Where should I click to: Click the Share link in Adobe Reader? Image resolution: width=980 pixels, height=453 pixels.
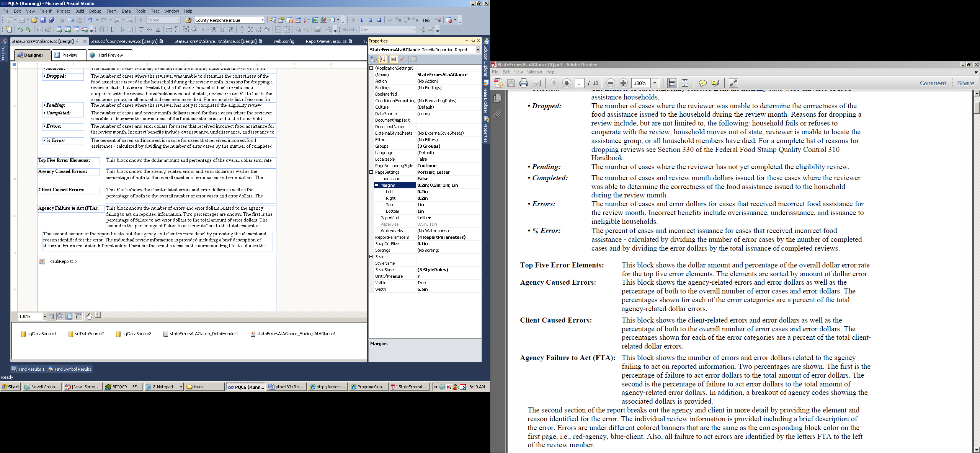[x=965, y=83]
